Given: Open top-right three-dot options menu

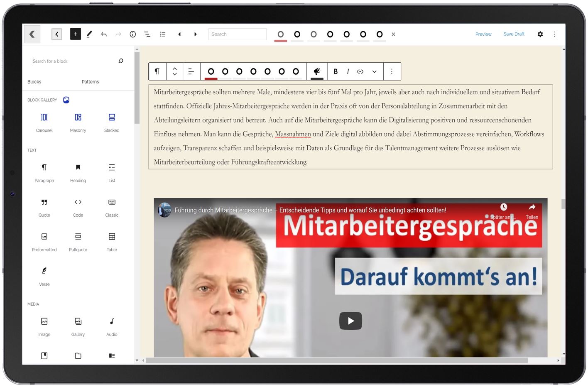Looking at the screenshot, I should 555,34.
